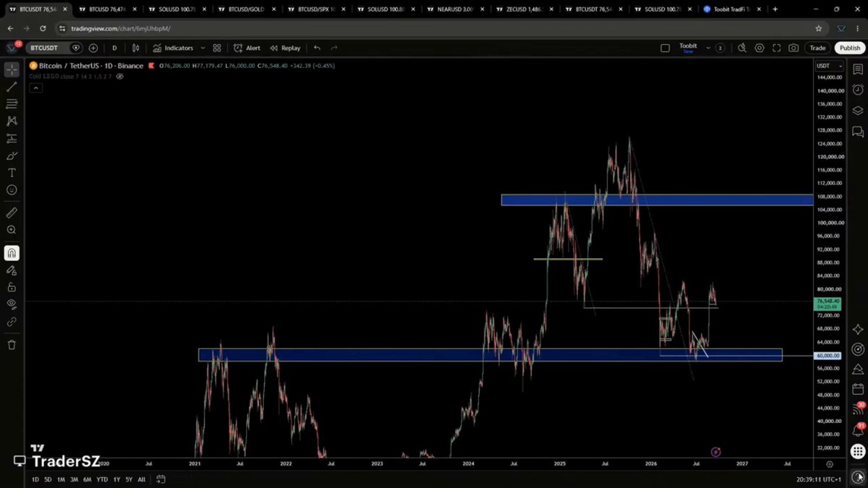Toggle magnet mode in drawing toolbar
Viewport: 868px width, 488px height.
coord(12,253)
